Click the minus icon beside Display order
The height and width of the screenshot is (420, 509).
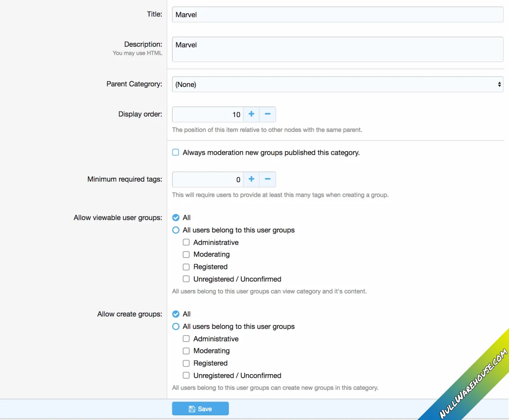point(268,114)
